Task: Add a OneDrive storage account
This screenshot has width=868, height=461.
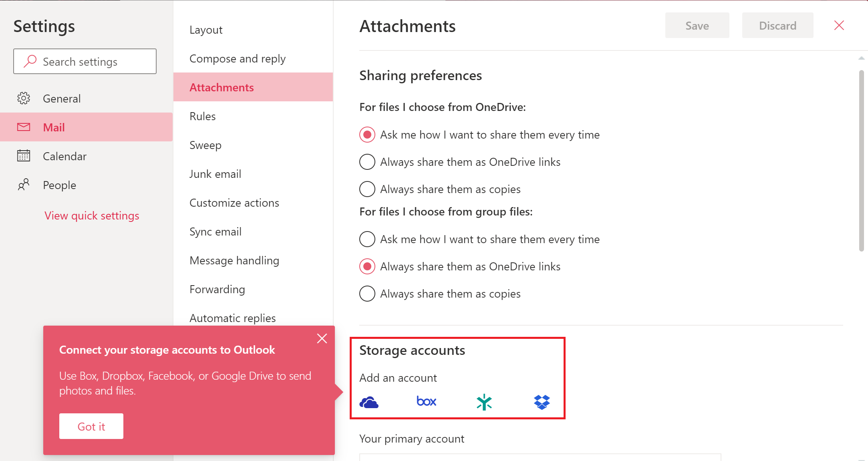Action: [x=369, y=402]
